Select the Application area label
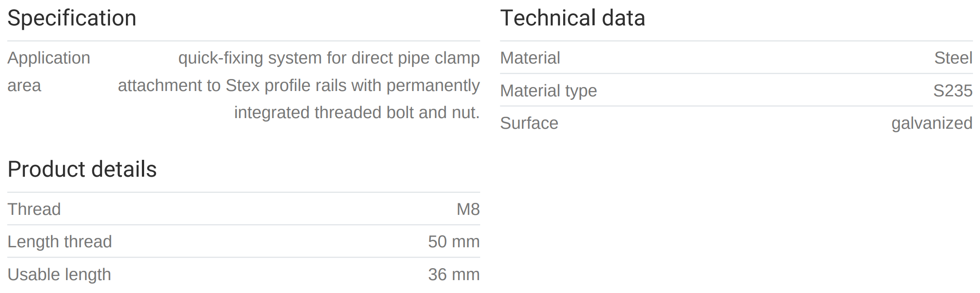 pos(49,58)
